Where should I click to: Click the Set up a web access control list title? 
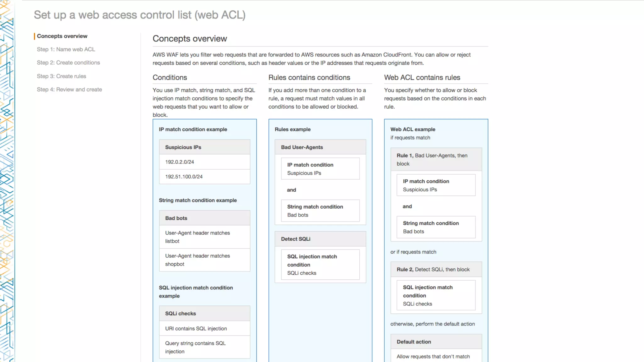point(140,15)
